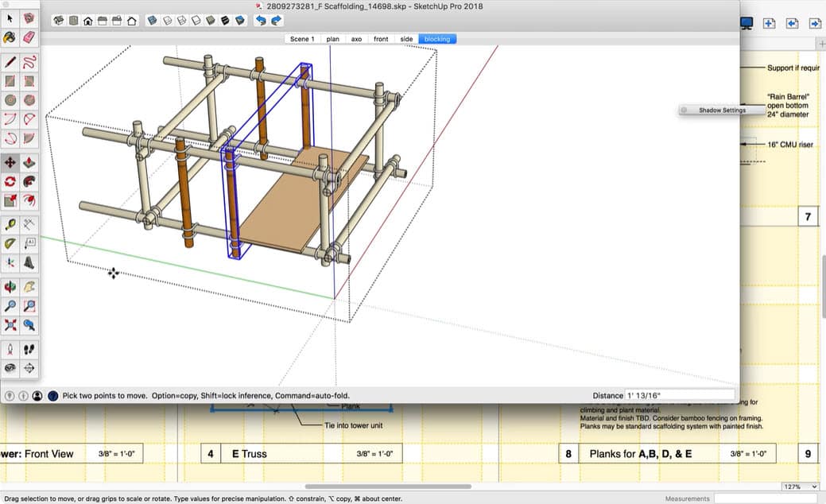The image size is (826, 504).
Task: Activate the Push/Pull tool
Action: (29, 163)
